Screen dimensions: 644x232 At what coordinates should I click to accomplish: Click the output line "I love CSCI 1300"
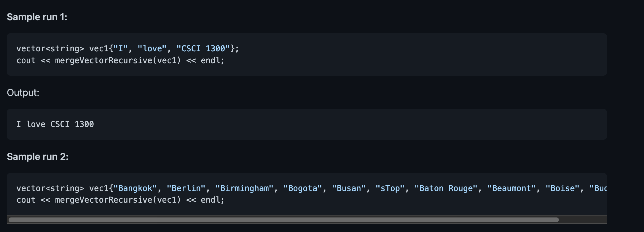[55, 124]
